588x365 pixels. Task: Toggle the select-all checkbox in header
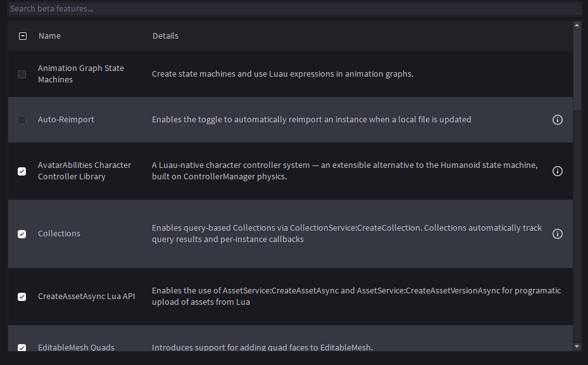coord(23,36)
